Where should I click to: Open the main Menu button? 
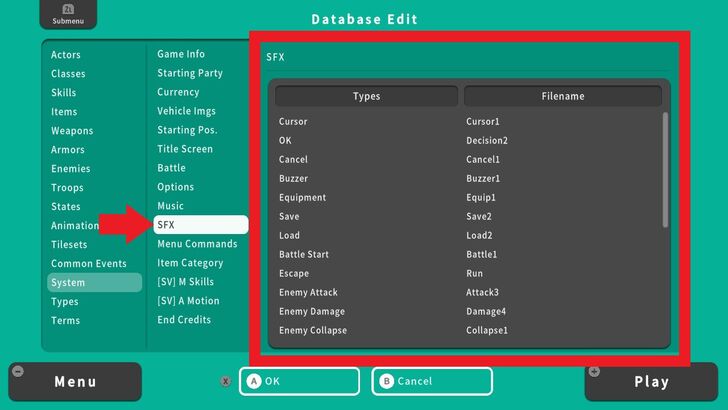tap(75, 381)
